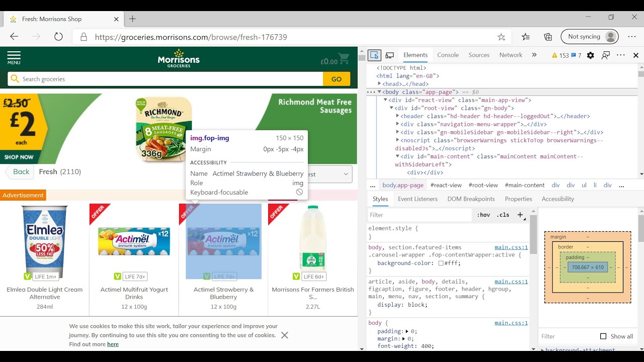Click the Not syncing profile button
The width and height of the screenshot is (644, 362).
(x=590, y=37)
